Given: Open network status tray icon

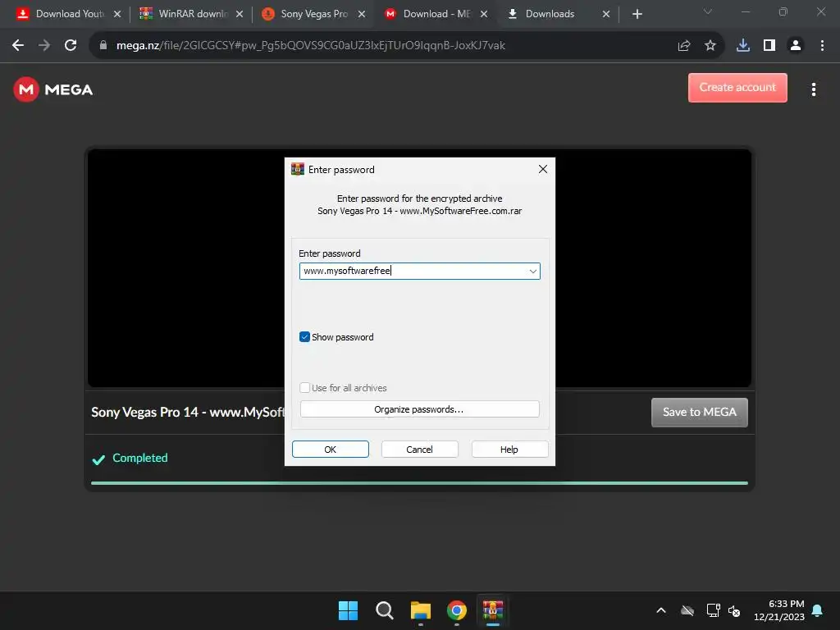Looking at the screenshot, I should pyautogui.click(x=713, y=610).
